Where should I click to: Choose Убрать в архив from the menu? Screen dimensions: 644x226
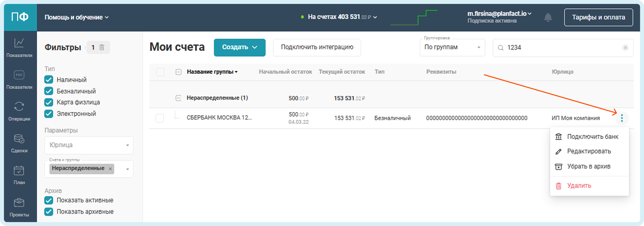pos(589,166)
